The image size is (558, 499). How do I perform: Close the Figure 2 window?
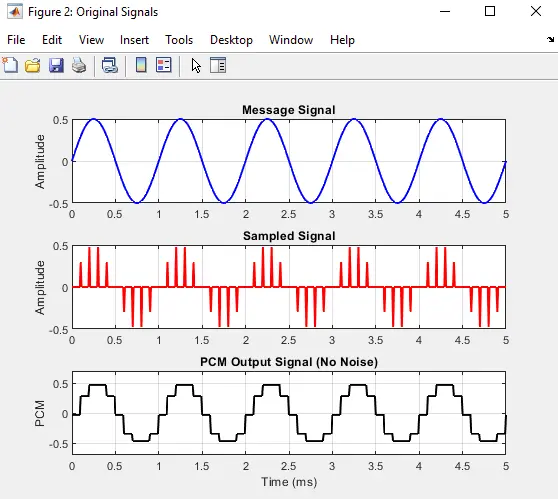pyautogui.click(x=536, y=11)
